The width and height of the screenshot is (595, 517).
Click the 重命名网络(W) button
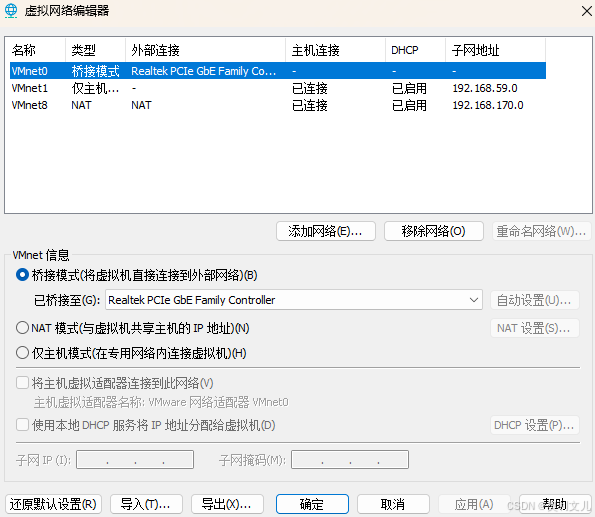pos(541,231)
